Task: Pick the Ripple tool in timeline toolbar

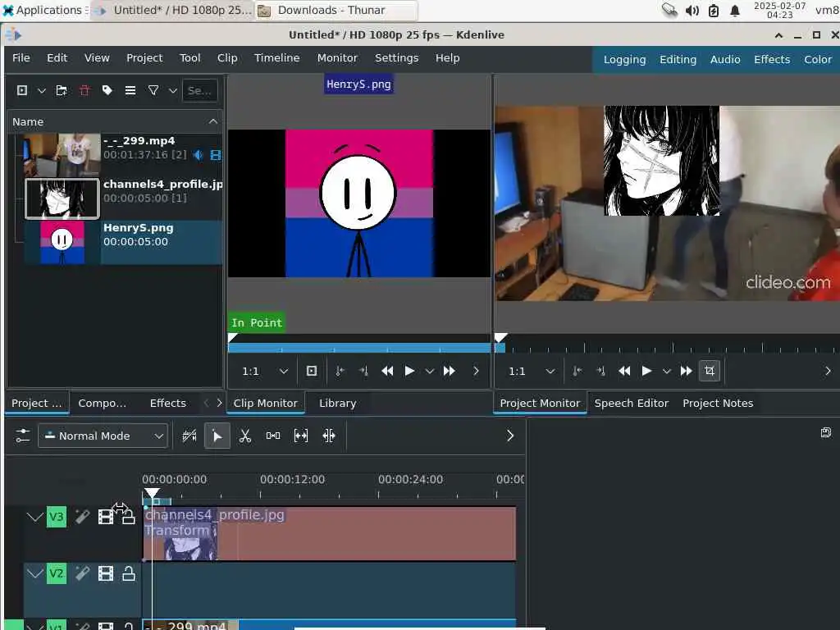Action: tap(329, 436)
